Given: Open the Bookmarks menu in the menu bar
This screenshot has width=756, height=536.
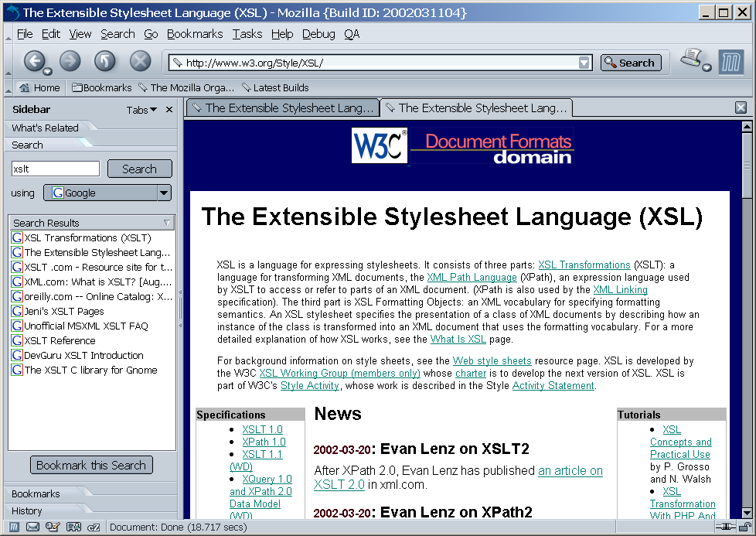Looking at the screenshot, I should coord(195,34).
